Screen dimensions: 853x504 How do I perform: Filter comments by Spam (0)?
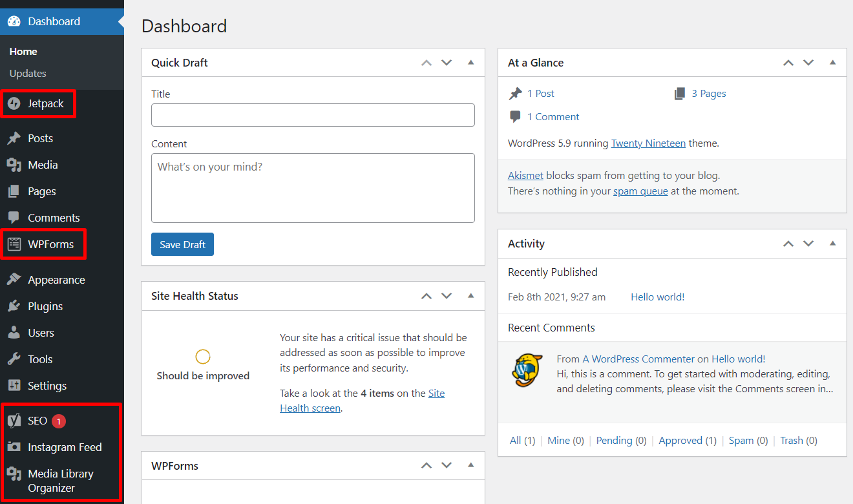[748, 441]
